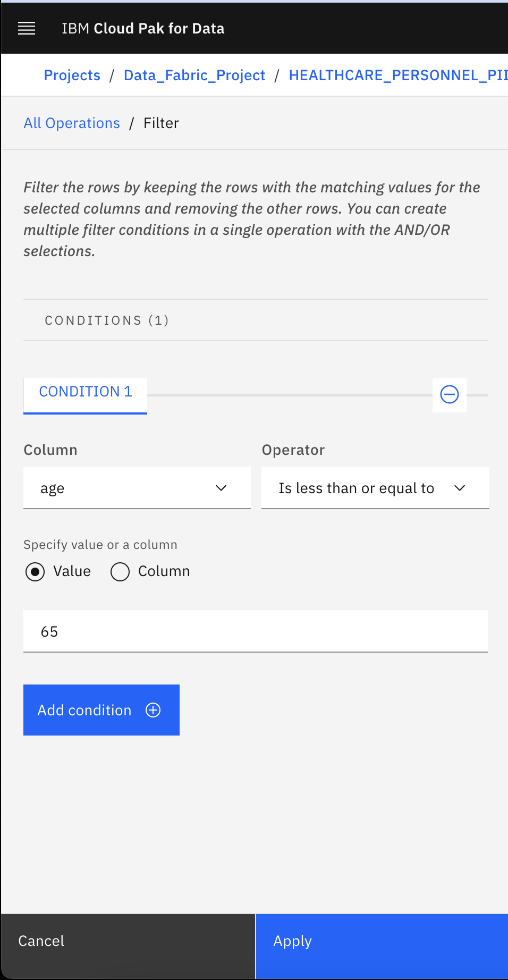The height and width of the screenshot is (980, 508).
Task: Go to the Projects breadcrumb link
Action: (72, 75)
